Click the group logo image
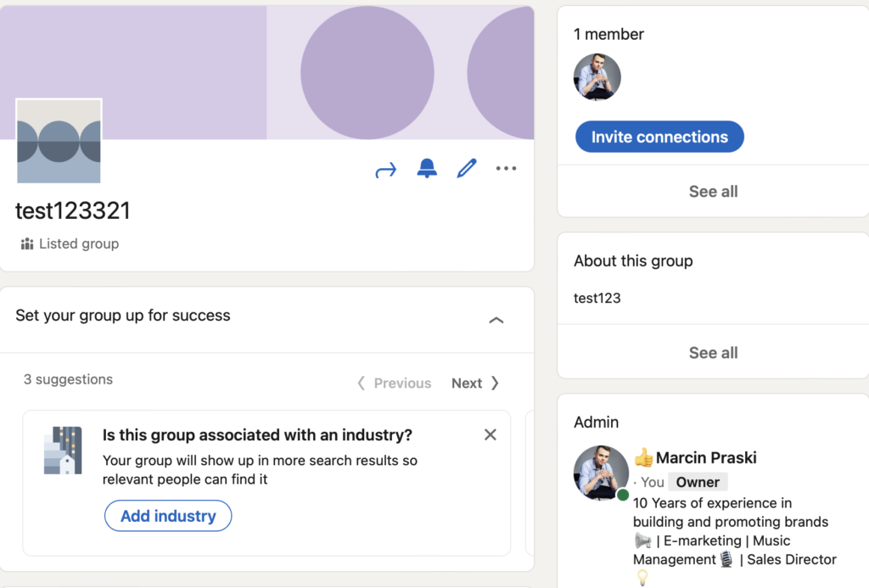869x588 pixels. tap(59, 141)
